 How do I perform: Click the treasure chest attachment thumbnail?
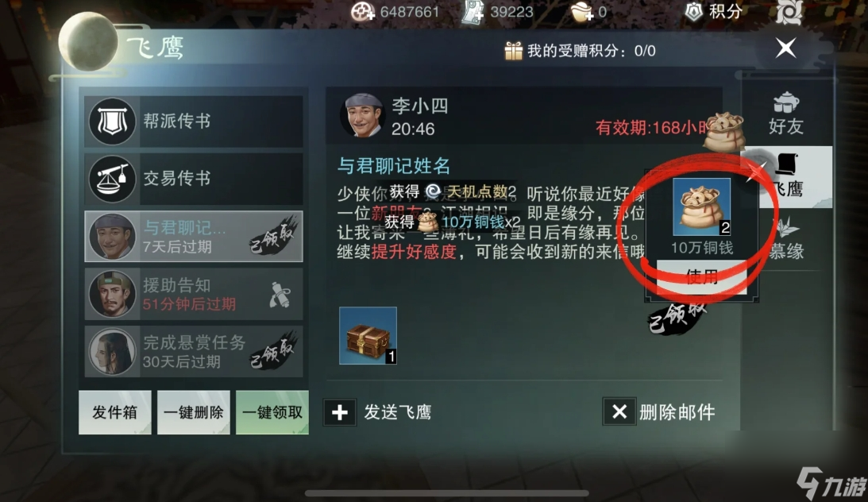368,336
